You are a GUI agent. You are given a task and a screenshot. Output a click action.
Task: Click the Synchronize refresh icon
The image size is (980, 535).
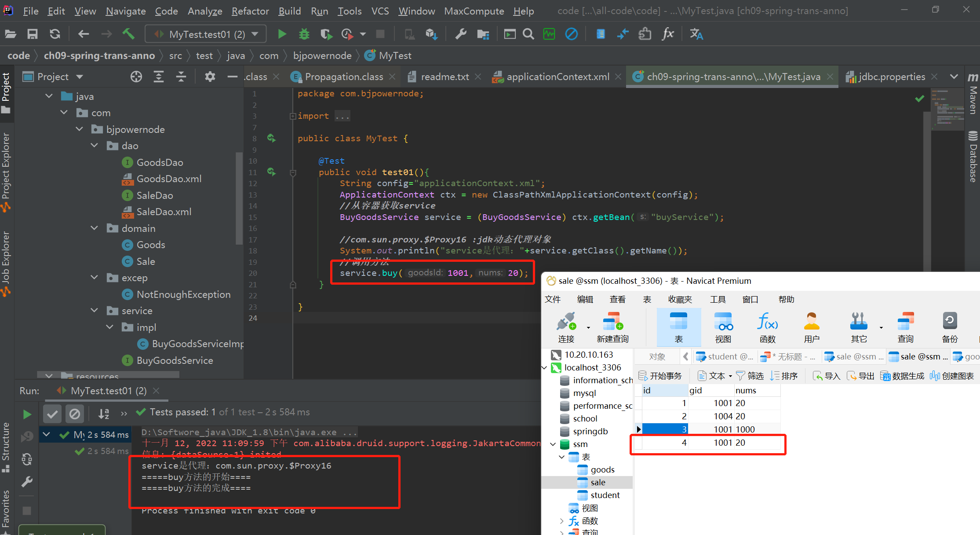(55, 34)
